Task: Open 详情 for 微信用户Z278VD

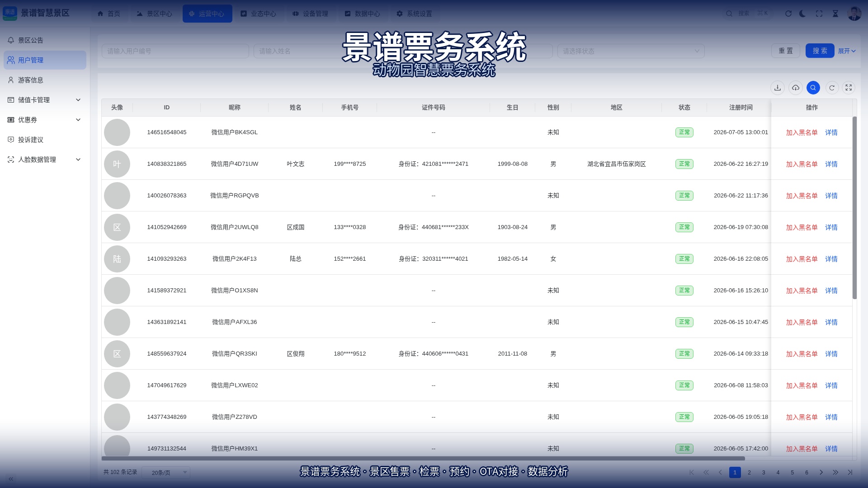Action: point(831,417)
